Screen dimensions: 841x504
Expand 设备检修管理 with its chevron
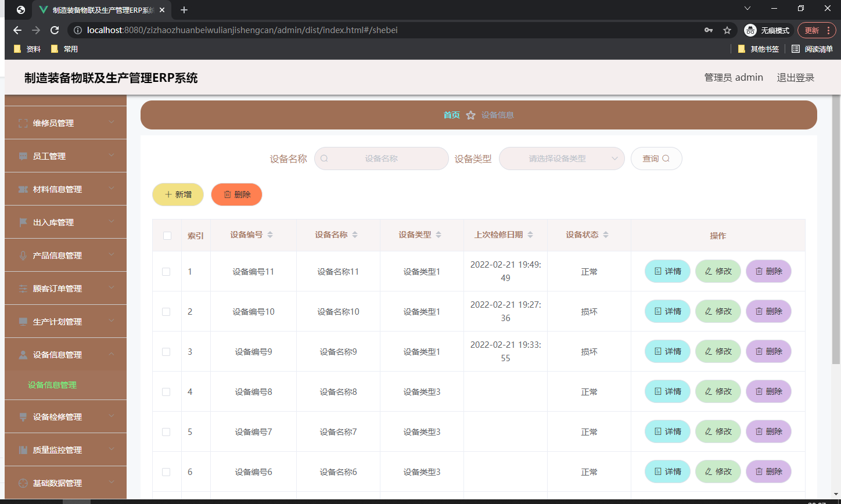(112, 416)
